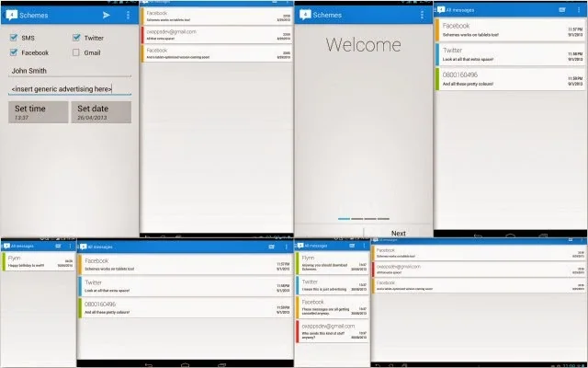Focus the John Smith recipient field

coord(70,71)
